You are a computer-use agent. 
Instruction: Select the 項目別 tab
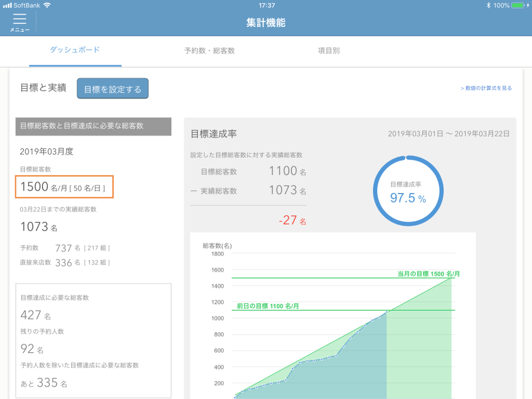(329, 51)
